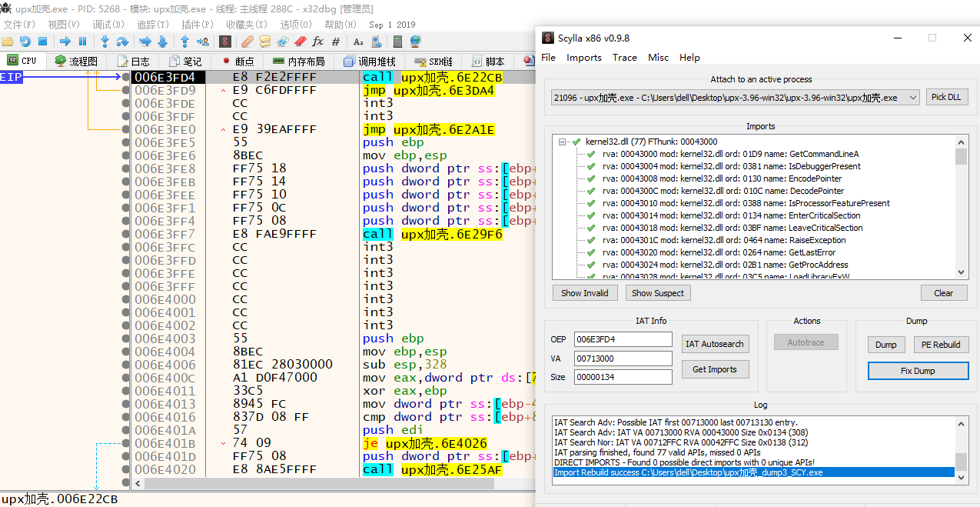Viewport: 980px width, 507px height.
Task: Toggle breakpoint at address 006E3FE5
Action: tap(126, 142)
